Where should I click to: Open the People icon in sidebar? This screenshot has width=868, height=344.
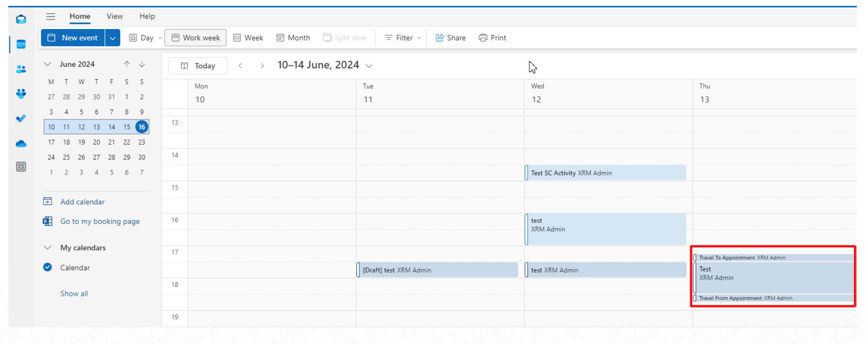tap(21, 69)
